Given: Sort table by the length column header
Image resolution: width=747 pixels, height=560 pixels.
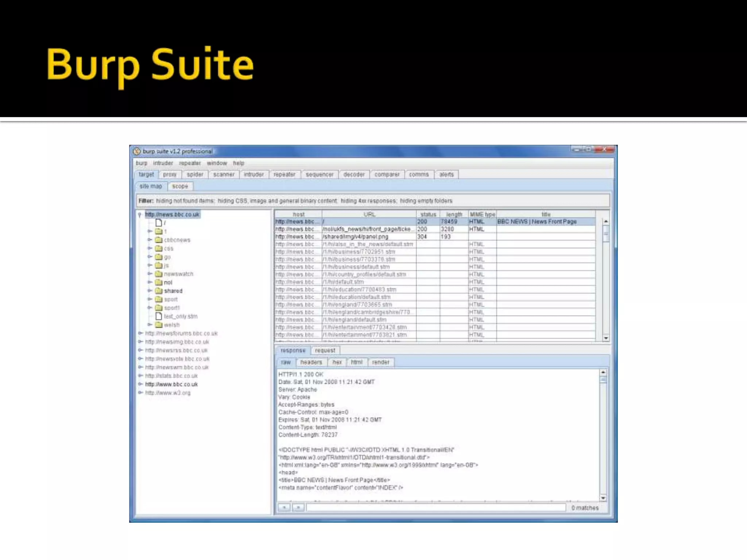Looking at the screenshot, I should tap(454, 214).
